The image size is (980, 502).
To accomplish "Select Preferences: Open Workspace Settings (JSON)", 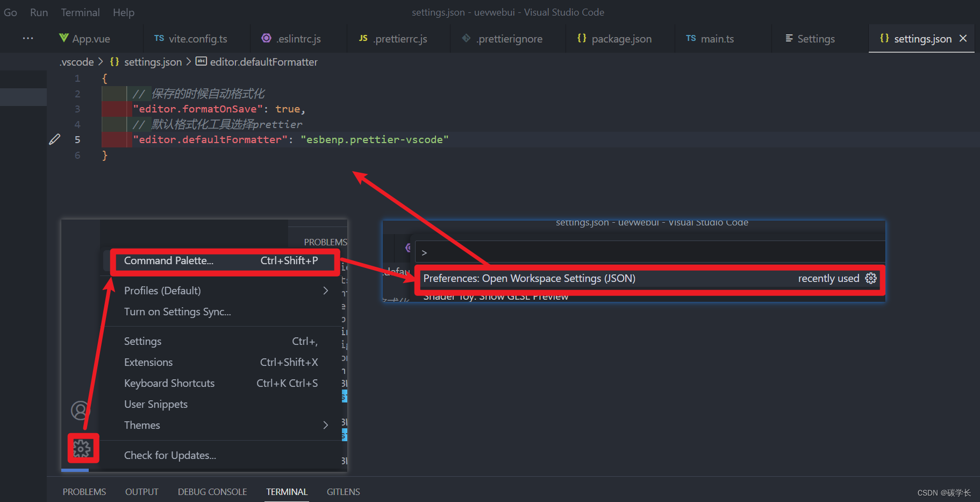I will tap(650, 278).
